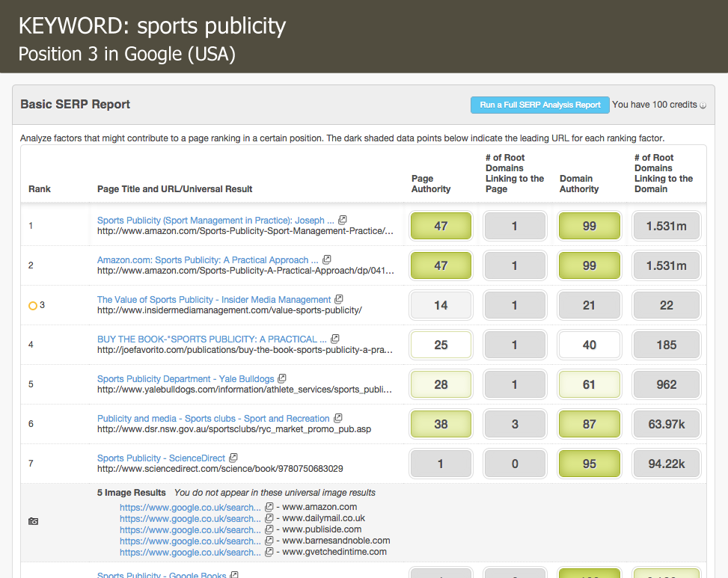Click Domain Authority 95 cell for ScienceDirect
728x578 pixels.
click(589, 464)
